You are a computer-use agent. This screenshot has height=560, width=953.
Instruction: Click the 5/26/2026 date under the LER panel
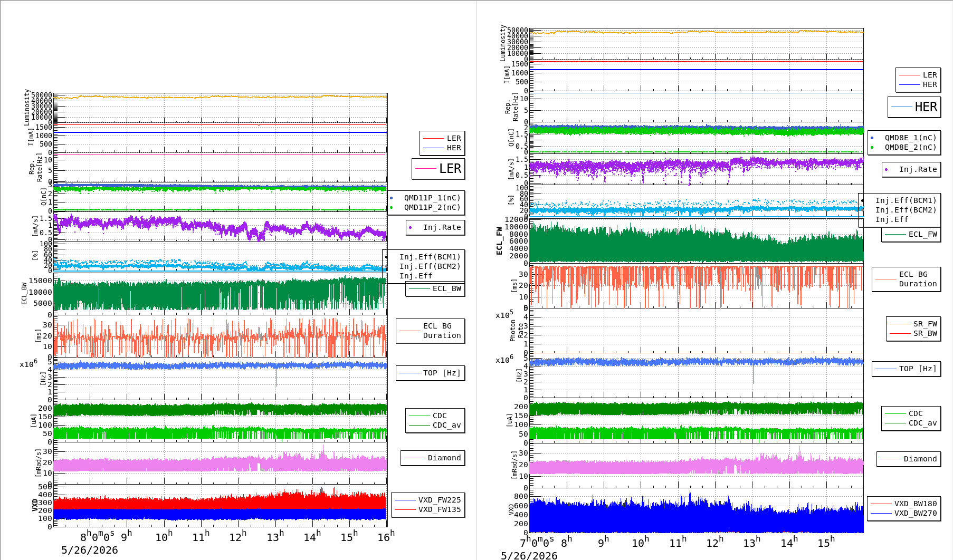(x=89, y=550)
